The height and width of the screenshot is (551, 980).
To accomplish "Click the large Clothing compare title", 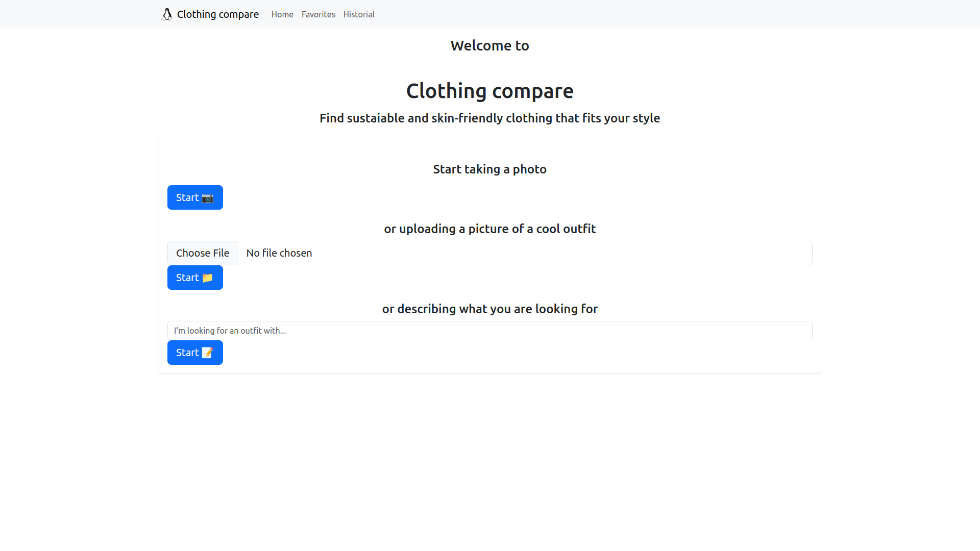I will tap(489, 91).
